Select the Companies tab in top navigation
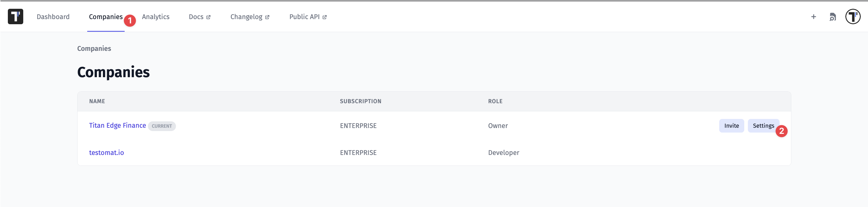Image resolution: width=868 pixels, height=207 pixels. coord(105,17)
